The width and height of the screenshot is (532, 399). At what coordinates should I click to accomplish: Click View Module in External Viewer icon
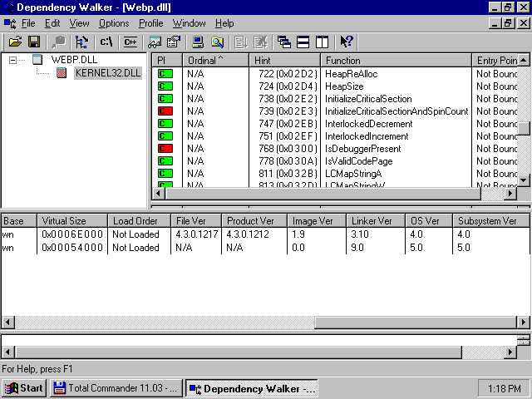coord(155,42)
